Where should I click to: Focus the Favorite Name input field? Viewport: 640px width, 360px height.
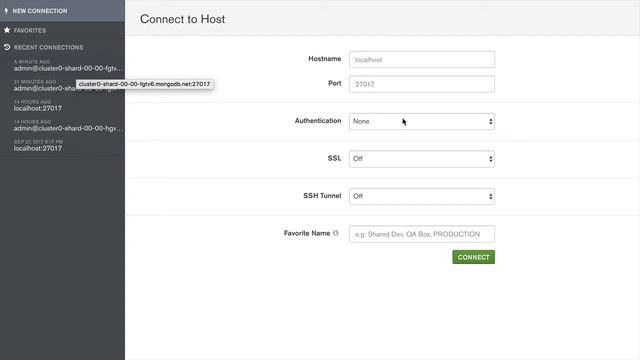pyautogui.click(x=422, y=234)
